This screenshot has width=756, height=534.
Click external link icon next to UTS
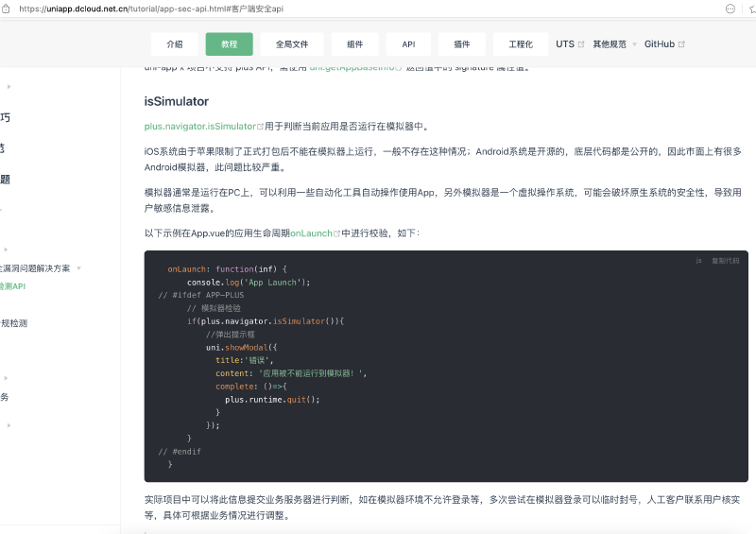point(581,44)
